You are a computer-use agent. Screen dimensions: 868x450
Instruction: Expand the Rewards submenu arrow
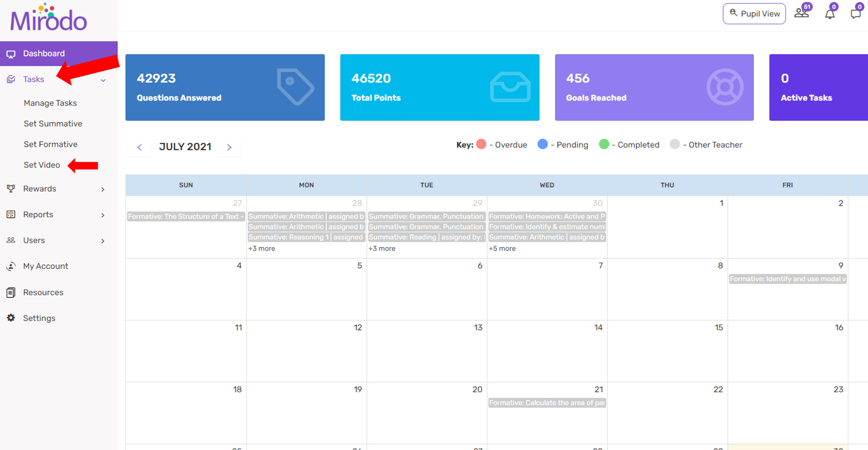tap(103, 189)
